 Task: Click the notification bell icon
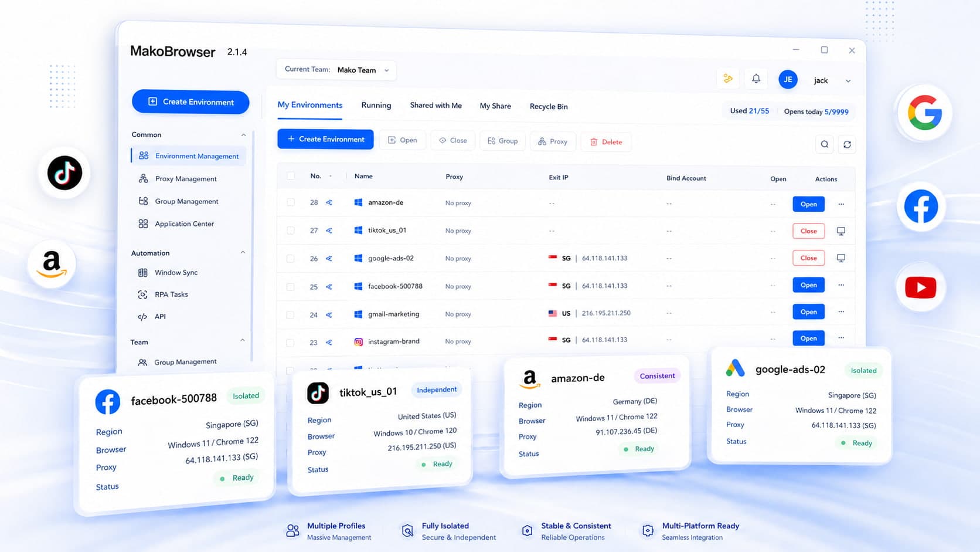pyautogui.click(x=756, y=79)
